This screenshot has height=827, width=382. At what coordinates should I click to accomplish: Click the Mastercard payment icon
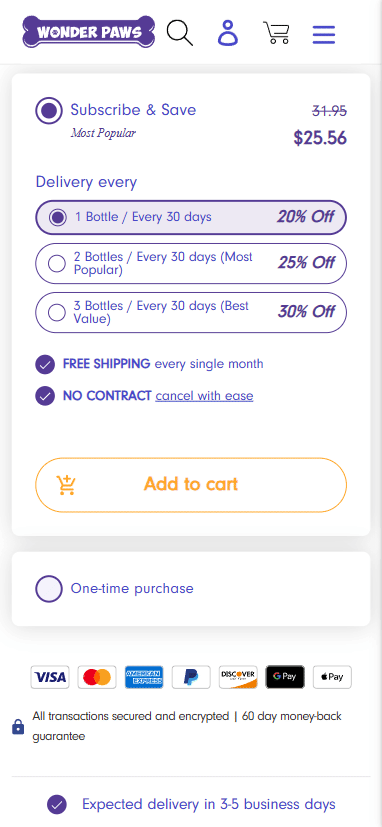pyautogui.click(x=97, y=677)
